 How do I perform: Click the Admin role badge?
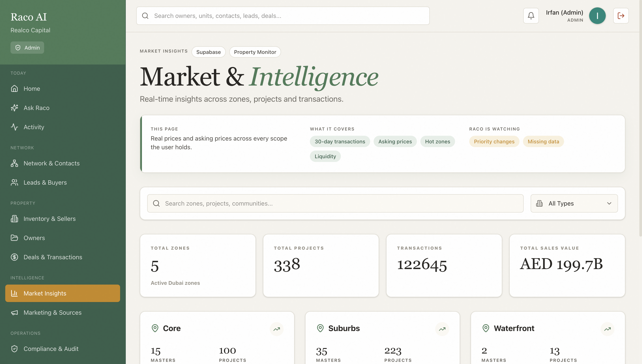(27, 48)
